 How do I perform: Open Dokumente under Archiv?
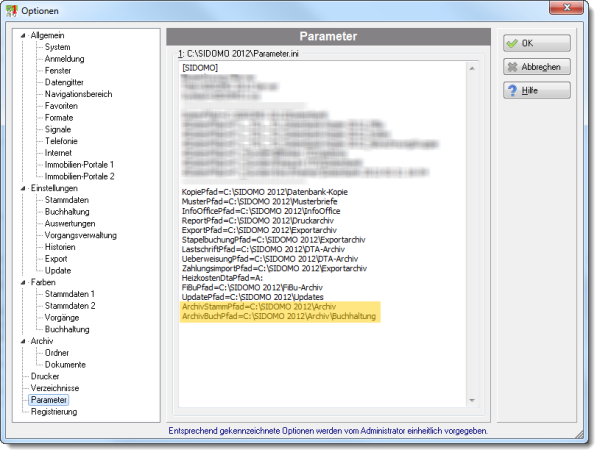tap(65, 365)
